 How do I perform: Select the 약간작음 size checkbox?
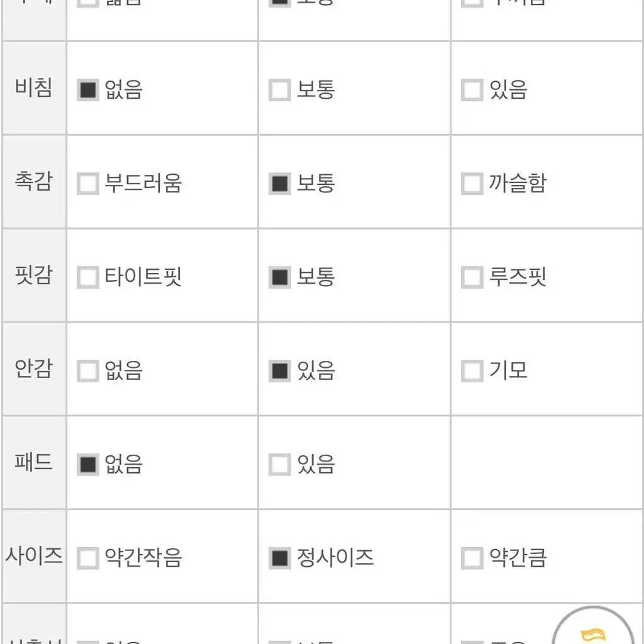[x=88, y=558]
